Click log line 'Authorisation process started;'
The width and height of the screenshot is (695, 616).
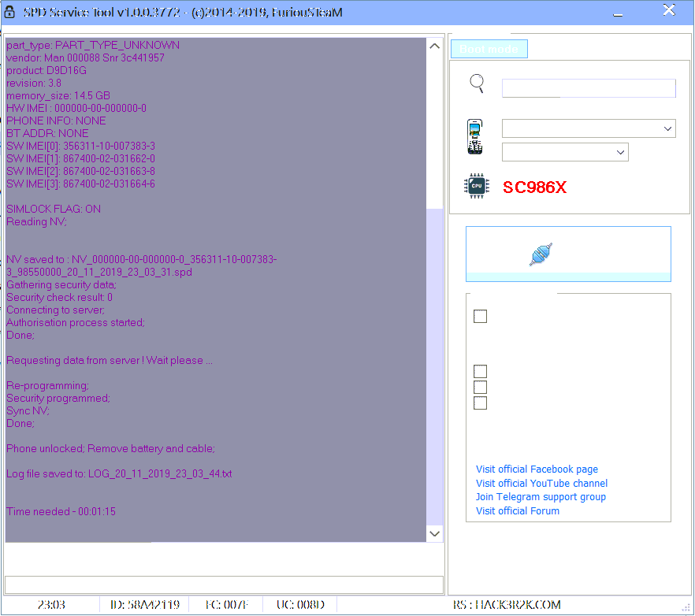[x=76, y=323]
